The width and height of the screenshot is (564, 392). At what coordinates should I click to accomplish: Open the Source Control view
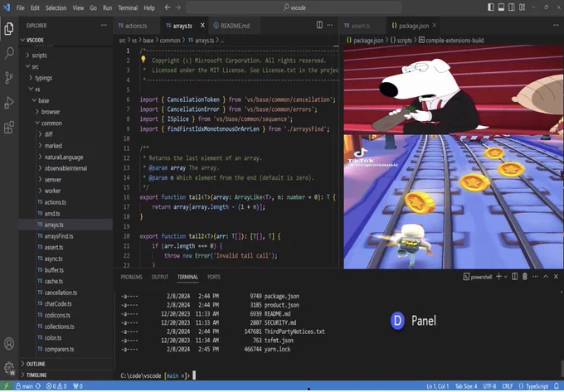(9, 78)
